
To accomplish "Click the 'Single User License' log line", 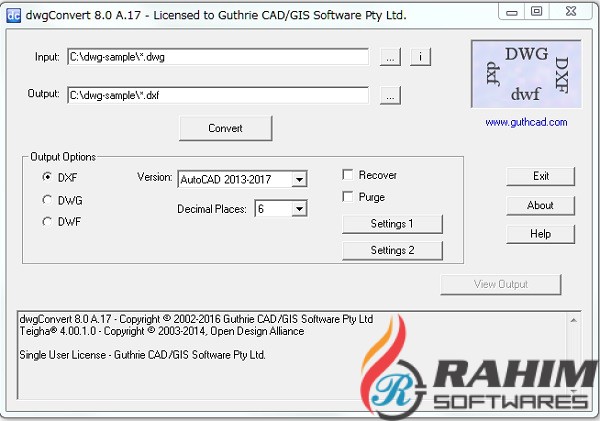I will [x=142, y=355].
